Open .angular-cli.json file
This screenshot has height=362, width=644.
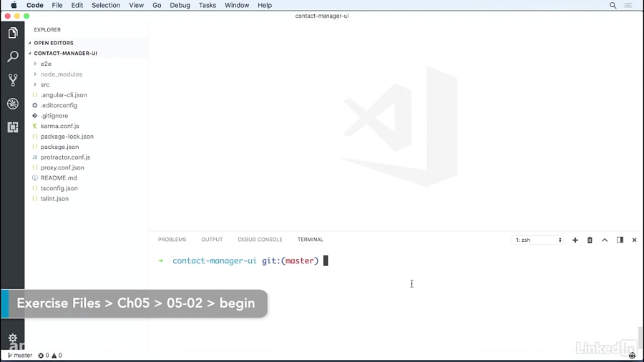64,95
